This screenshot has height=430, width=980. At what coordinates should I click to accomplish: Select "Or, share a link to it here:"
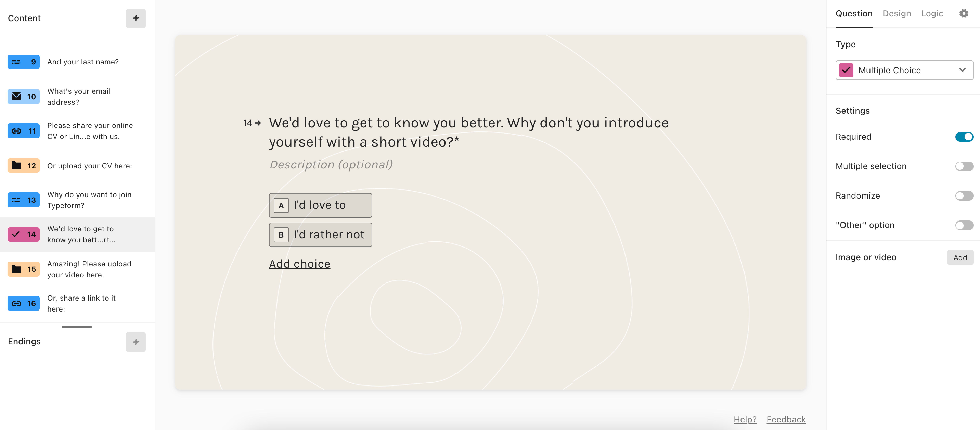tap(81, 303)
